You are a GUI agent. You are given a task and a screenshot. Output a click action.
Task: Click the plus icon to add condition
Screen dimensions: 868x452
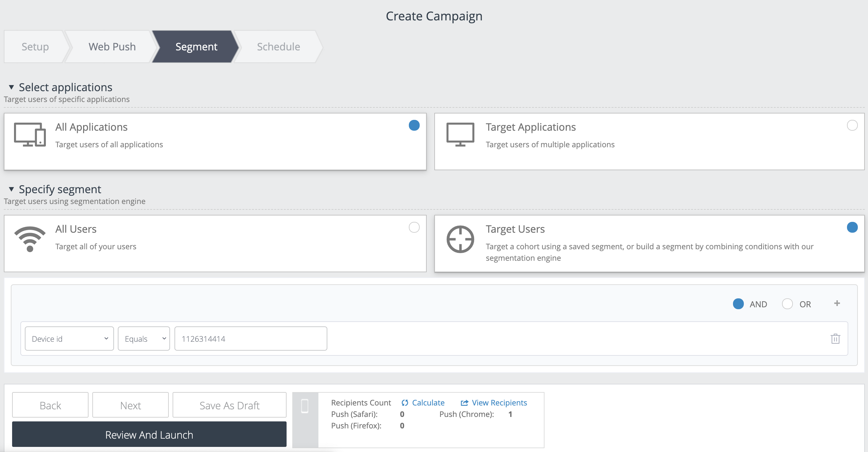pos(837,303)
